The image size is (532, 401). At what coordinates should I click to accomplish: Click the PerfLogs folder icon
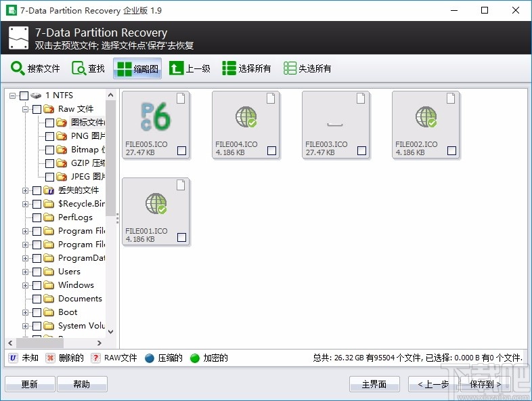point(49,217)
